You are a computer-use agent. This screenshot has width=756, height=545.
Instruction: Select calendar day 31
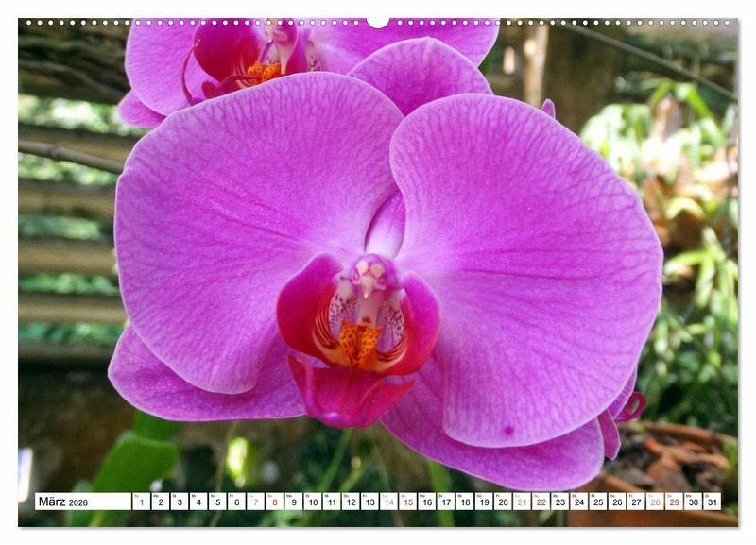(x=713, y=502)
